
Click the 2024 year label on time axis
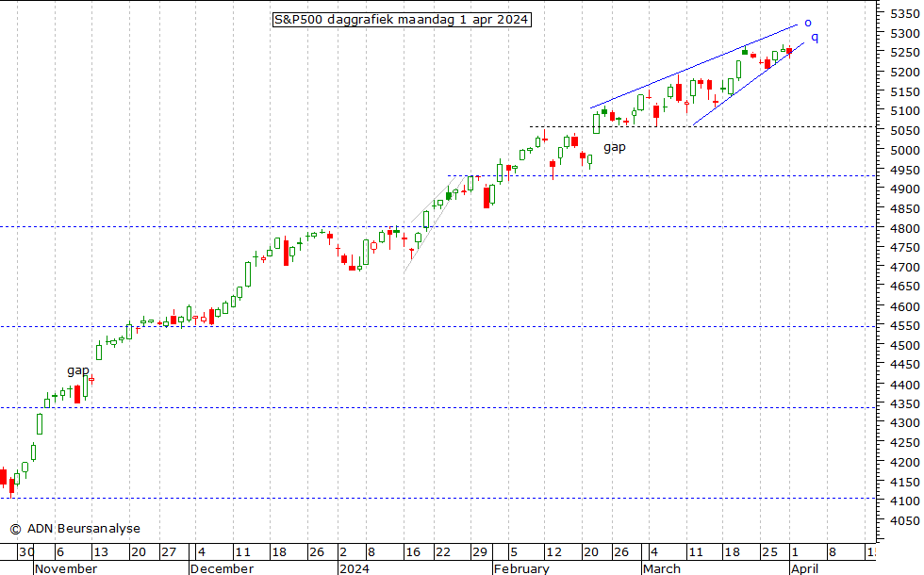coord(355,568)
